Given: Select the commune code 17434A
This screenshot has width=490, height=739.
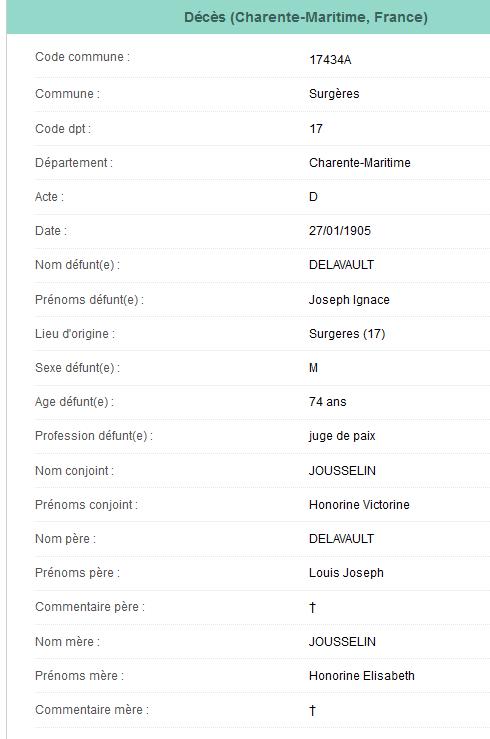Looking at the screenshot, I should tap(330, 60).
